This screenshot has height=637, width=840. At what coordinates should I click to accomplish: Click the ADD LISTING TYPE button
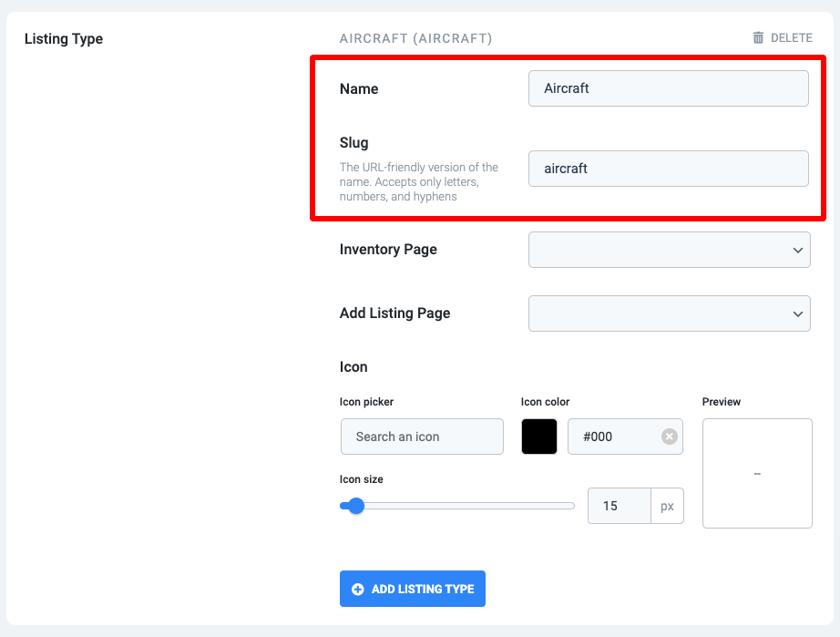[413, 589]
